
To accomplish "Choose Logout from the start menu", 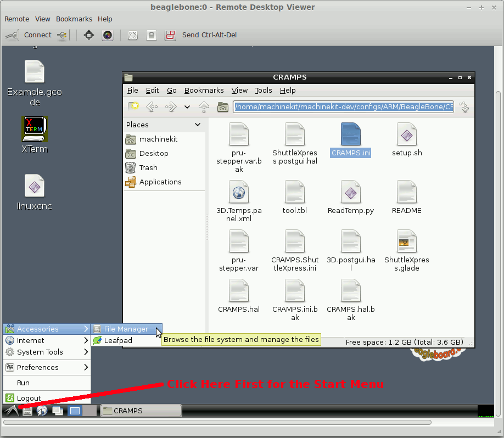I will point(47,398).
